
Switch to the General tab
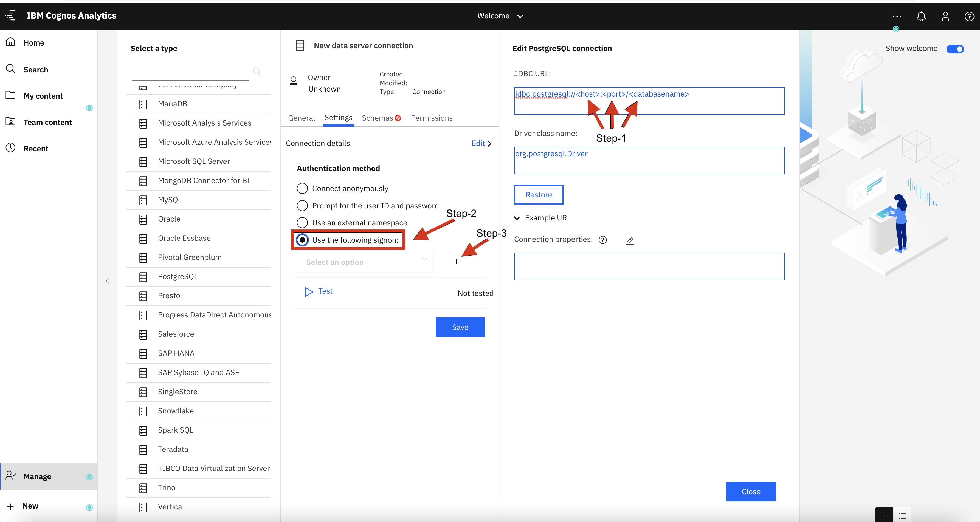(301, 118)
